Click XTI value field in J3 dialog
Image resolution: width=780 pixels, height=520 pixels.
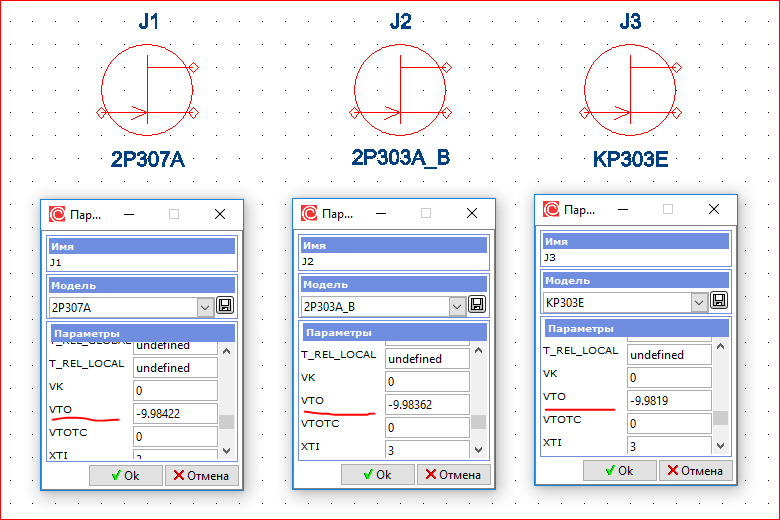click(669, 445)
